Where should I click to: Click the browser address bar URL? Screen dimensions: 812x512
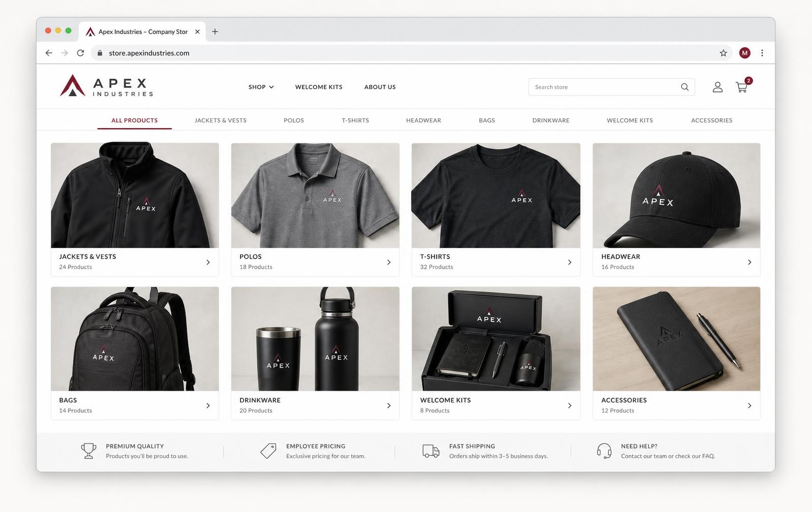pyautogui.click(x=149, y=53)
